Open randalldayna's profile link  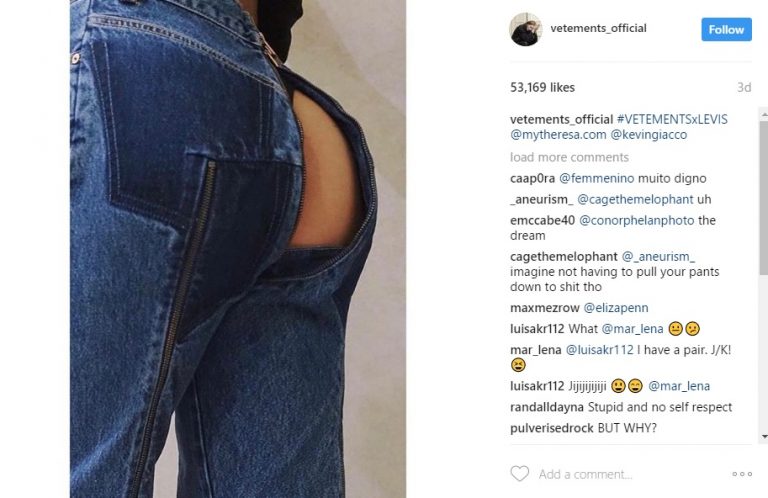(547, 407)
